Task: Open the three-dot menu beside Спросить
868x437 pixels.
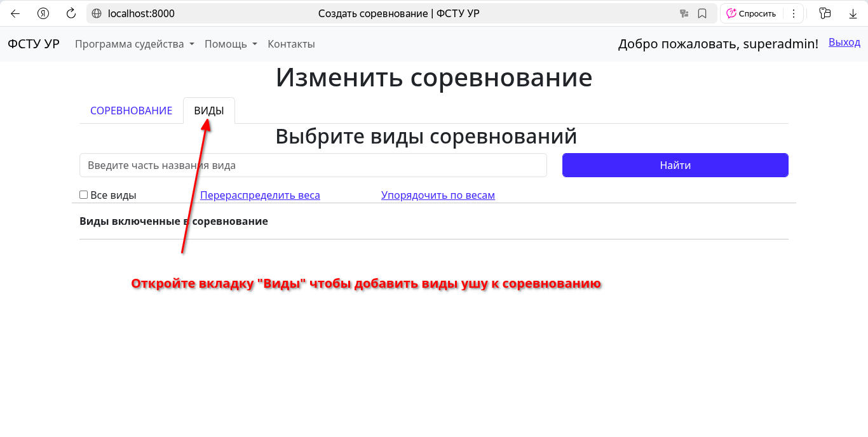Action: click(793, 13)
